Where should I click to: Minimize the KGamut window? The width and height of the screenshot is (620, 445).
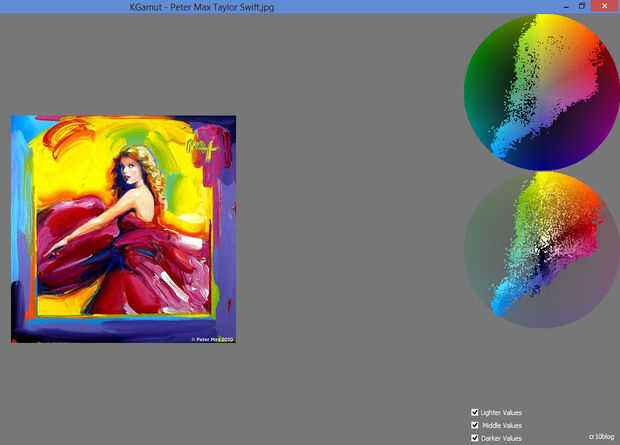pos(566,6)
